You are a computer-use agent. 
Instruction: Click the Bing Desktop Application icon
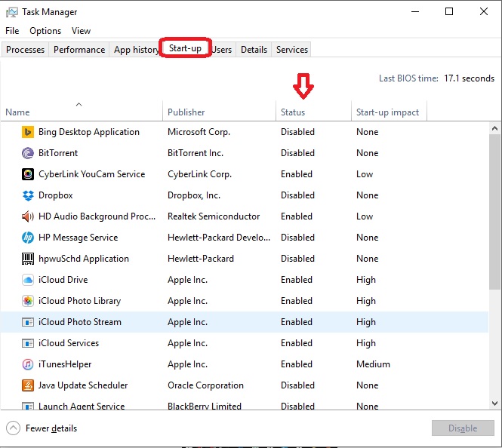28,132
